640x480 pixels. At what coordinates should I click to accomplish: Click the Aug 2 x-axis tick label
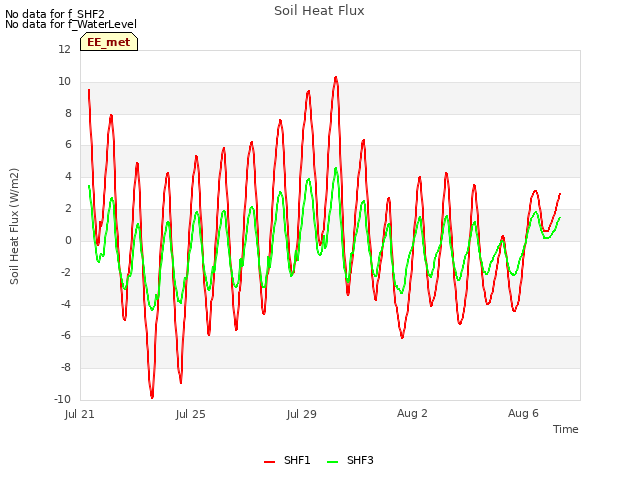(412, 413)
